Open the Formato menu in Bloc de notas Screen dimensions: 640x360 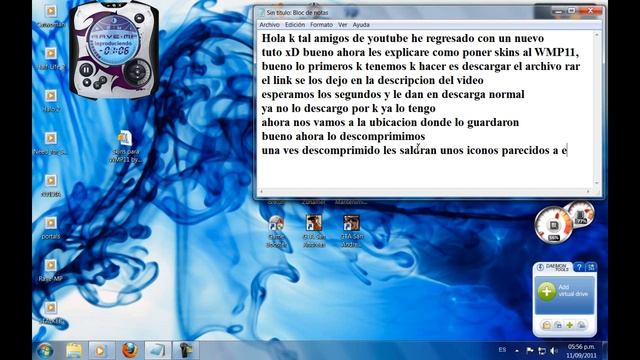321,25
